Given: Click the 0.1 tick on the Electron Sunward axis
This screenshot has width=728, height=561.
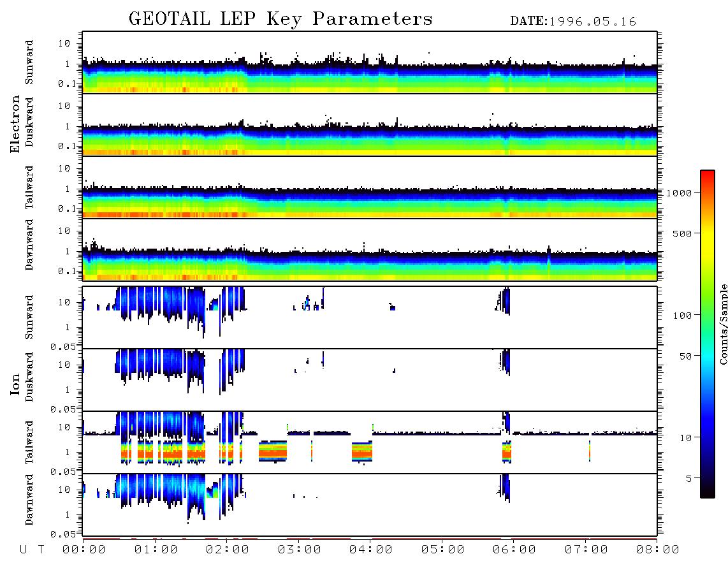Looking at the screenshot, I should [67, 84].
